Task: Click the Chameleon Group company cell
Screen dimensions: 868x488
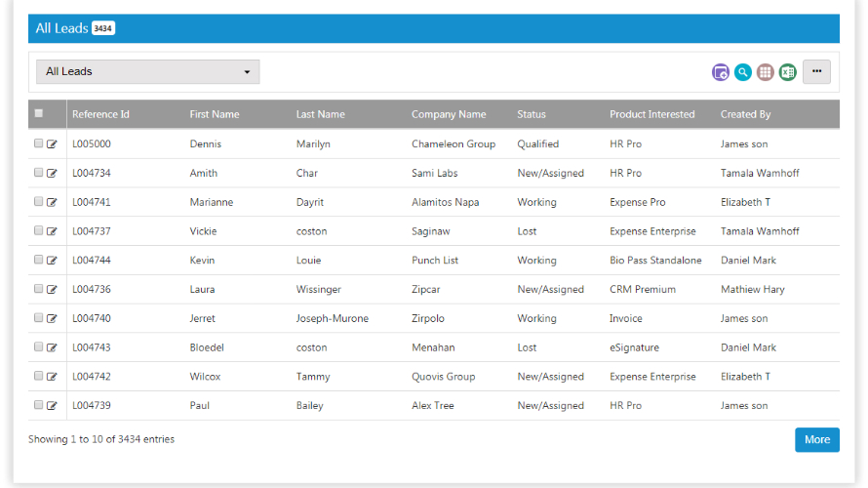Action: (x=454, y=144)
